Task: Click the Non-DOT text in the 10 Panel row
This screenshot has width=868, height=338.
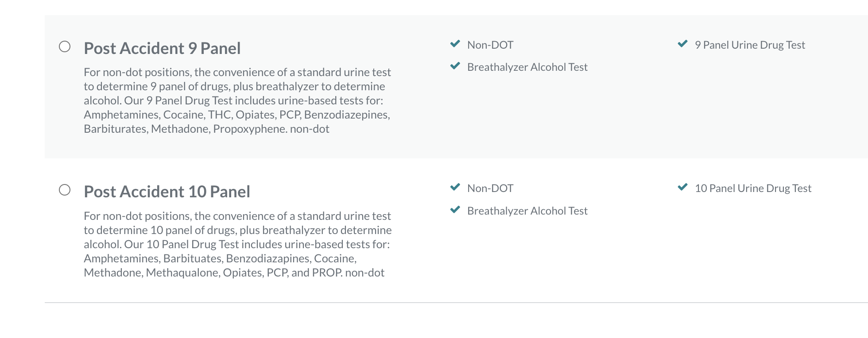Action: [x=490, y=188]
